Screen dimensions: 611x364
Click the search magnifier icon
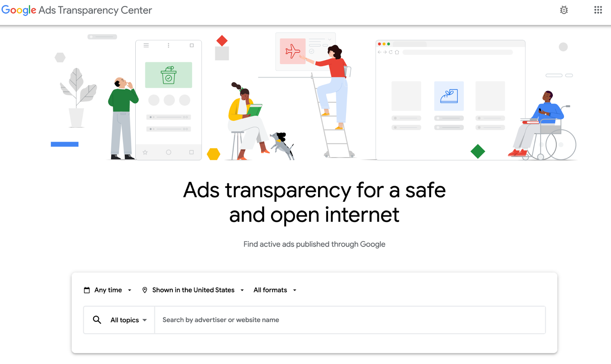click(x=97, y=319)
